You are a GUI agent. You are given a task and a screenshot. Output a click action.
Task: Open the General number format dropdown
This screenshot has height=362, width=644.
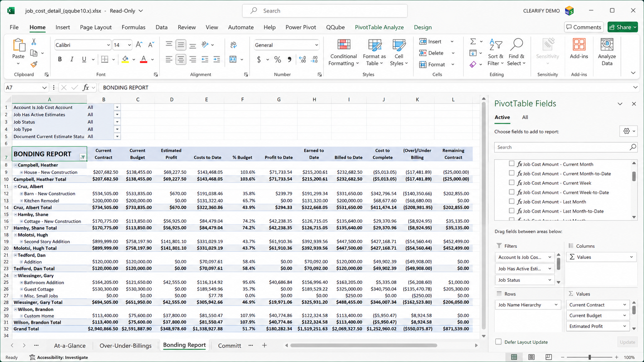[x=316, y=45]
